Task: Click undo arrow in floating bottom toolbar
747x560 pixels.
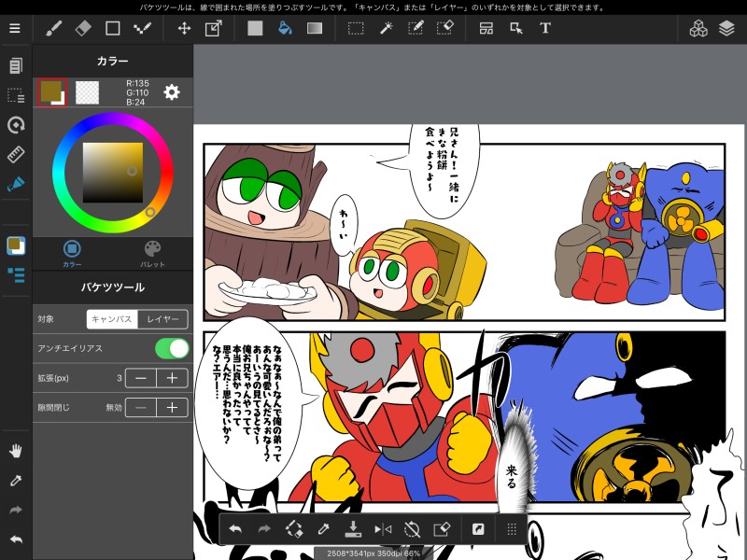Action: [235, 529]
